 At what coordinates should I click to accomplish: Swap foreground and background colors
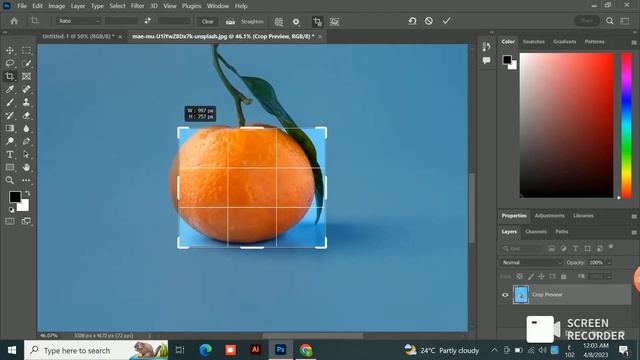tap(28, 193)
